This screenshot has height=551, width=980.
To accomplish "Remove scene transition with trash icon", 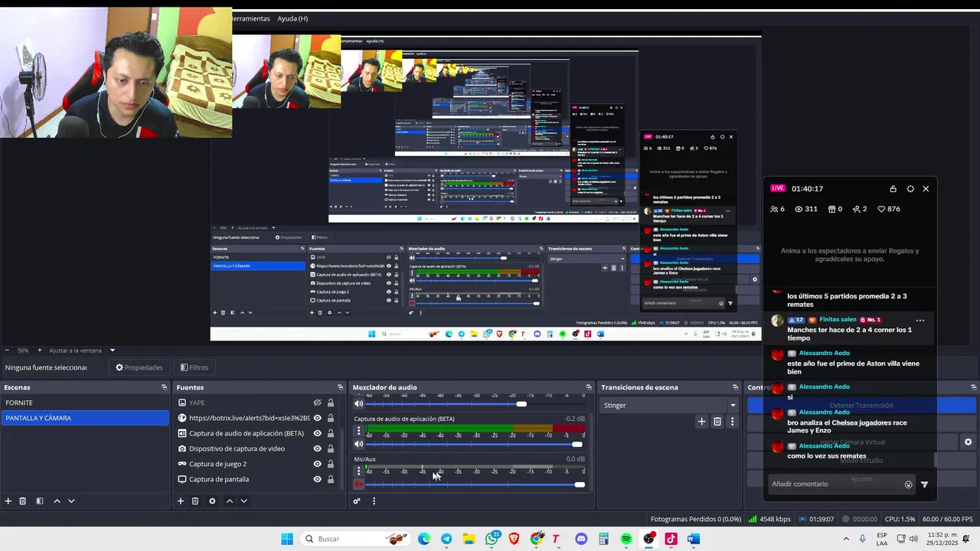I will pyautogui.click(x=717, y=421).
